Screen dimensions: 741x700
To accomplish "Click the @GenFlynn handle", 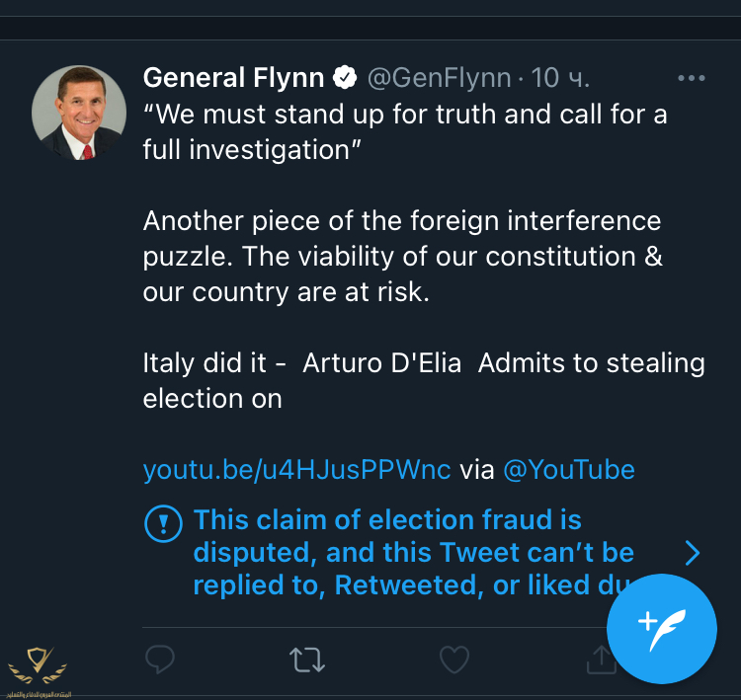I will [440, 77].
